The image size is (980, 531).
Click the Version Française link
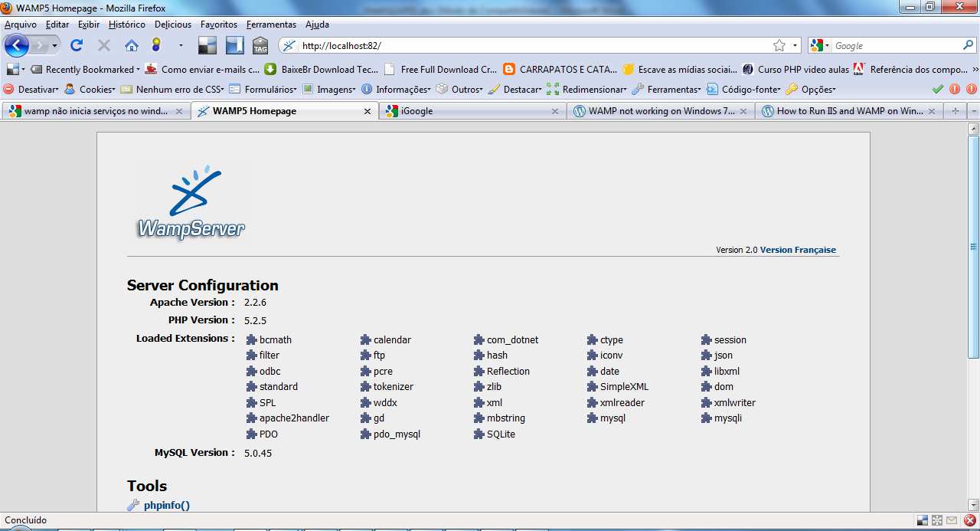click(x=798, y=250)
